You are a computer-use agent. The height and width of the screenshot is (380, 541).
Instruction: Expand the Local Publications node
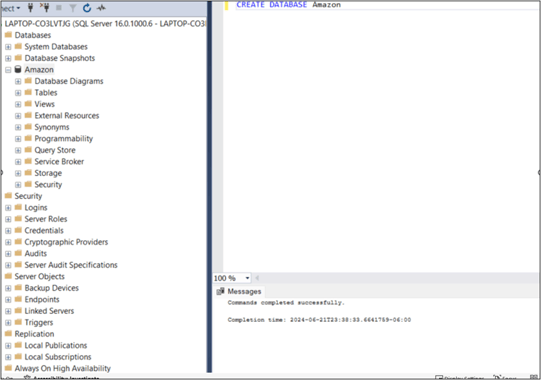[x=8, y=345]
